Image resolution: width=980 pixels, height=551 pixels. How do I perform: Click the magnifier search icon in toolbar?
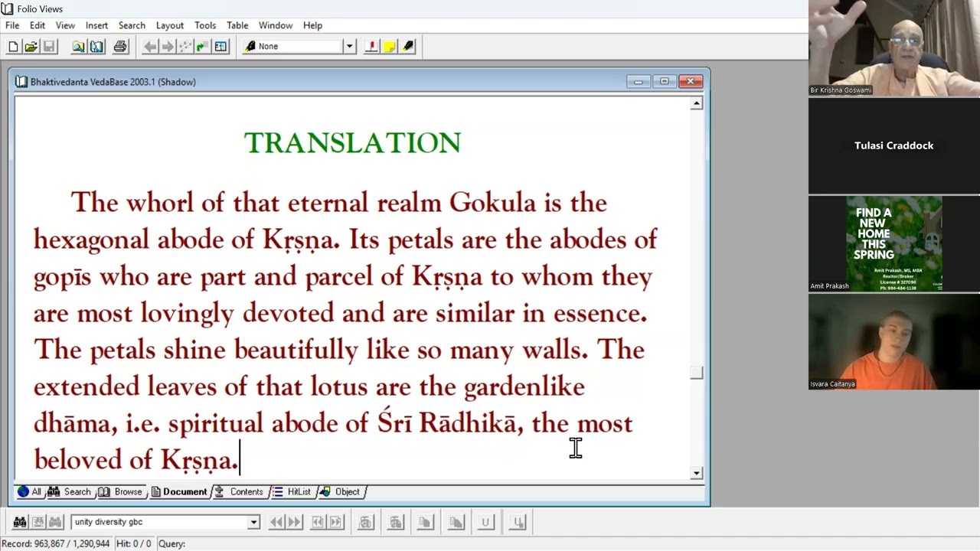78,47
